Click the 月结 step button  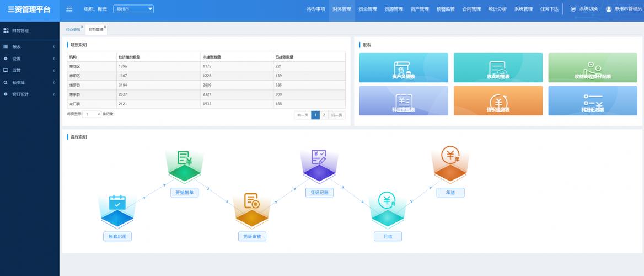388,236
